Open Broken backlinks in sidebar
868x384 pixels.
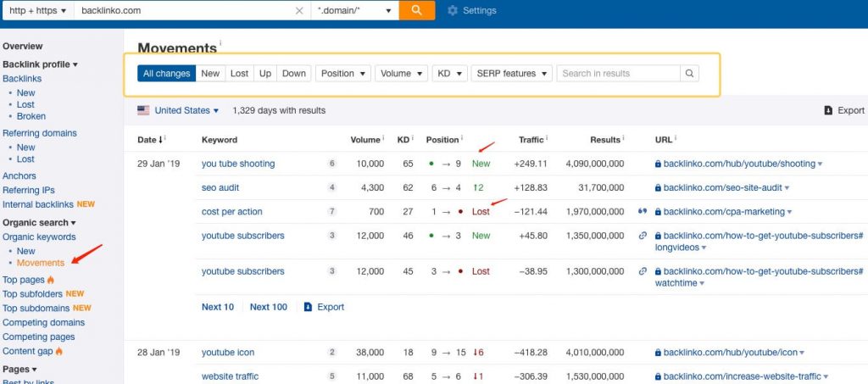tap(31, 117)
